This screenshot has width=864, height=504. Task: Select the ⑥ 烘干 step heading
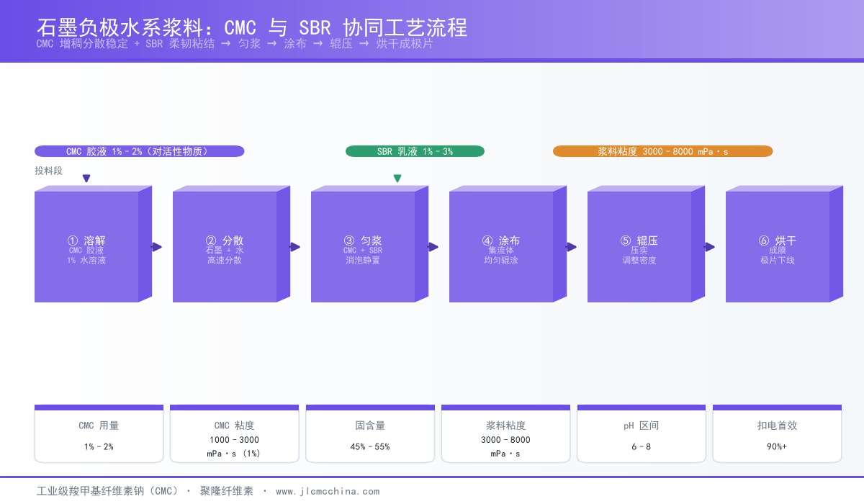pyautogui.click(x=778, y=240)
